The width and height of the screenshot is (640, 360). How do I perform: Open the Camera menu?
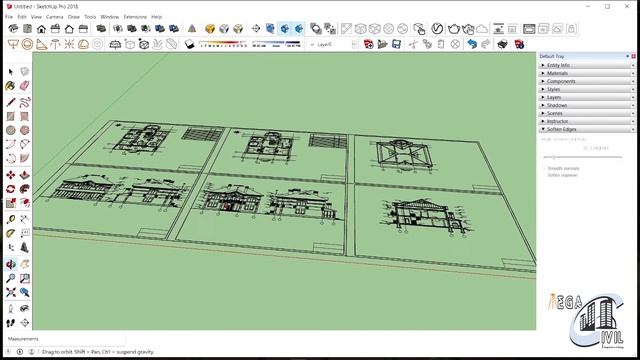(54, 17)
